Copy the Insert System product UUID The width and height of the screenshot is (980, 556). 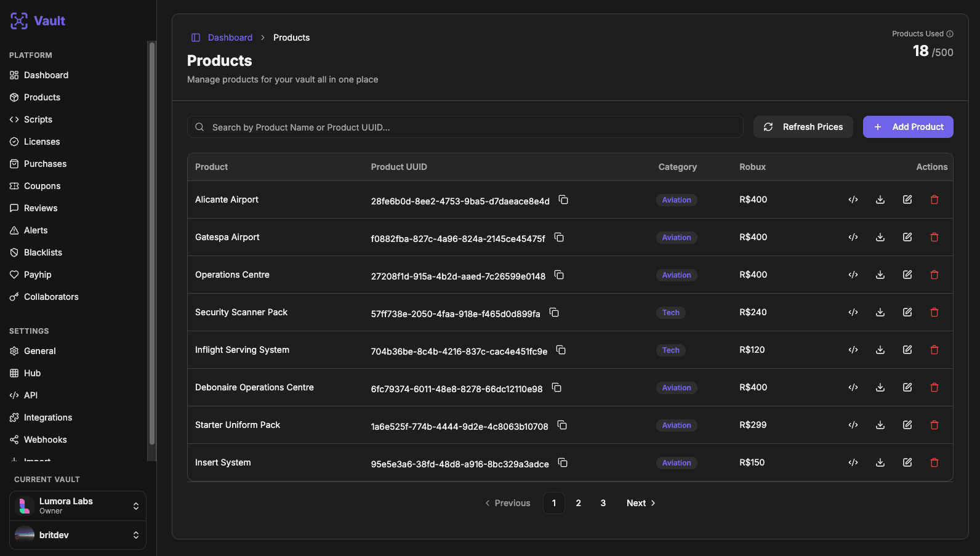(563, 462)
